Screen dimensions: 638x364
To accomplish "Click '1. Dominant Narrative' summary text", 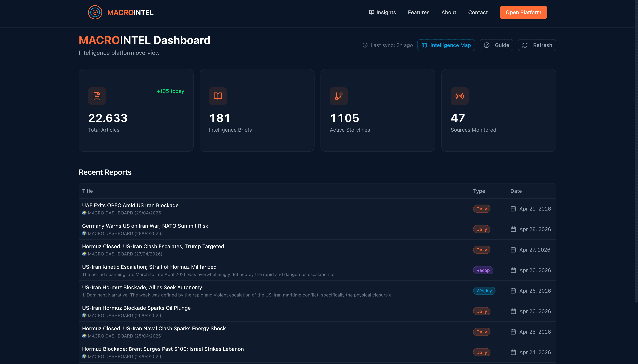I will pyautogui.click(x=237, y=295).
